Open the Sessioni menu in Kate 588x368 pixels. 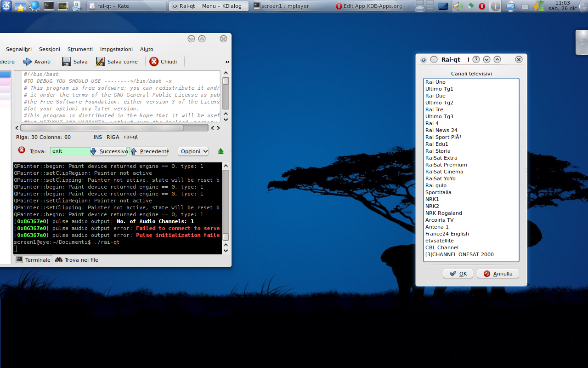[x=50, y=49]
